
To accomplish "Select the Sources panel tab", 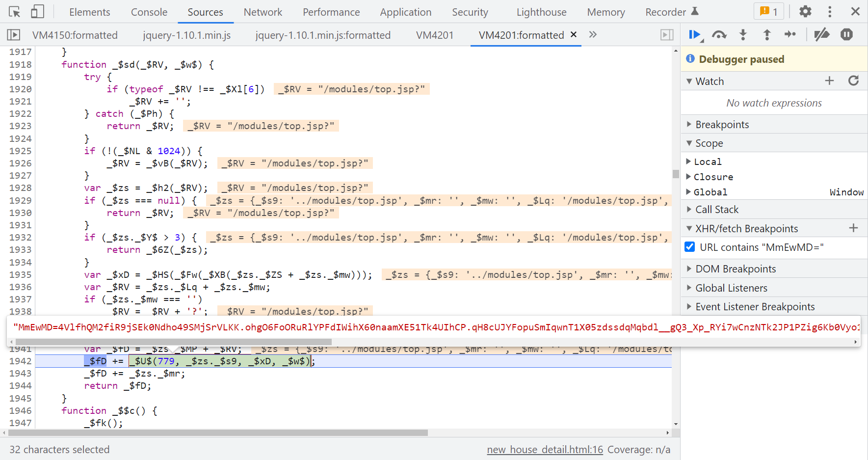I will tap(205, 12).
